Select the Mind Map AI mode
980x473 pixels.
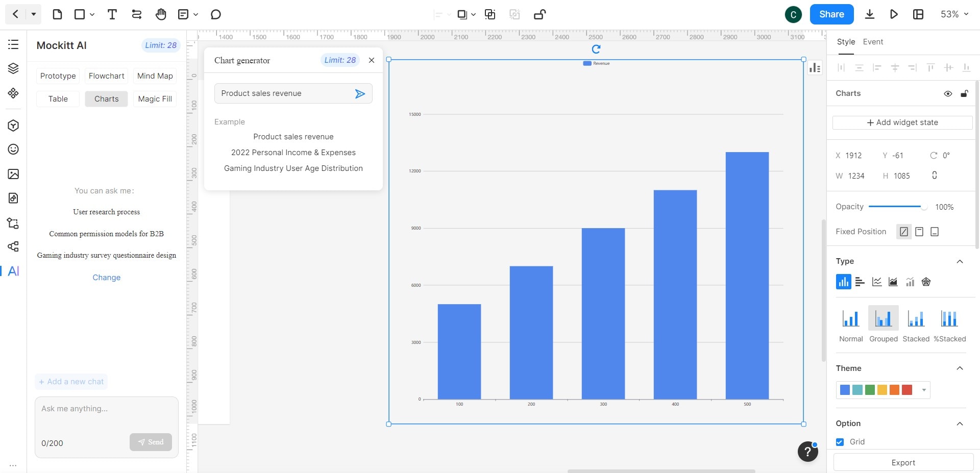click(155, 76)
